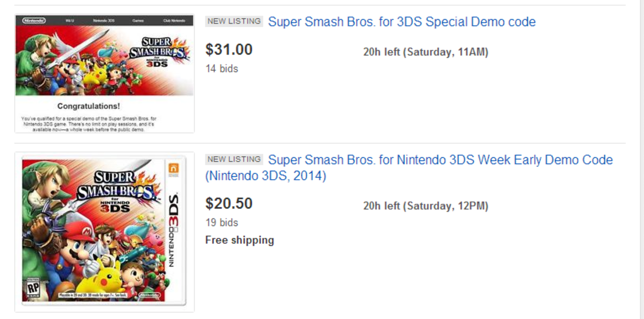Open the Games menu item in the banner
644x319 pixels.
pyautogui.click(x=138, y=20)
